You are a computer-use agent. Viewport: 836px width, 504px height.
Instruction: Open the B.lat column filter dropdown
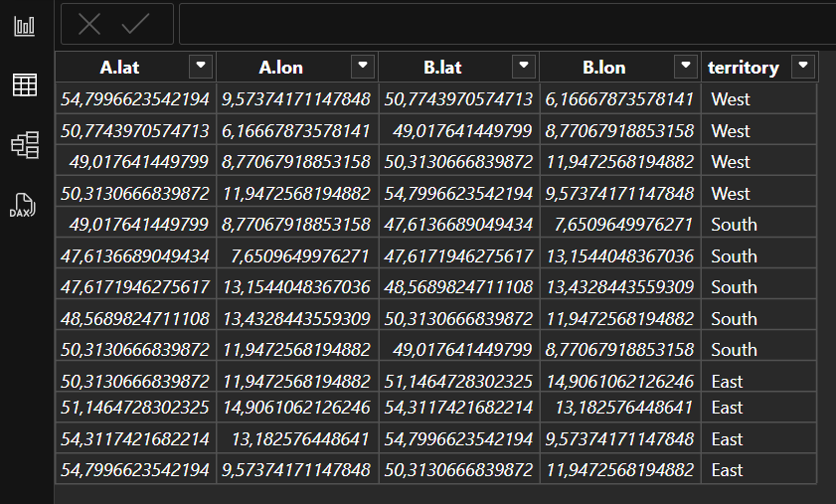[x=524, y=67]
